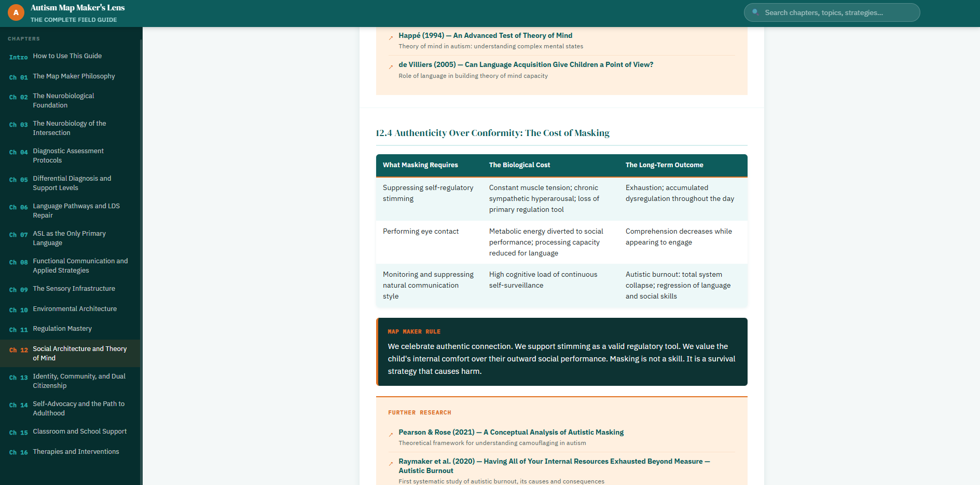Viewport: 980px width, 485px height.
Task: Click arrow icon beside Happé (1994) reference
Action: pos(391,38)
